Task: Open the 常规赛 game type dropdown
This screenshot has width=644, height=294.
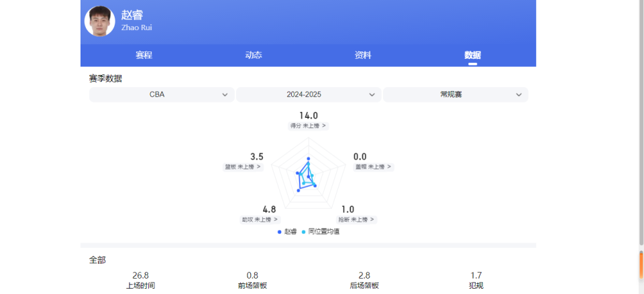Action: (x=455, y=94)
